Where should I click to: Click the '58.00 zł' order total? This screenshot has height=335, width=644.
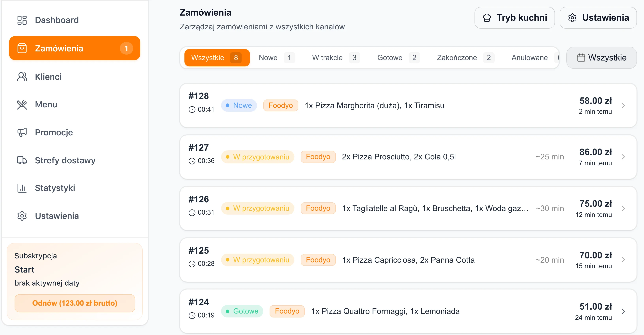(596, 101)
